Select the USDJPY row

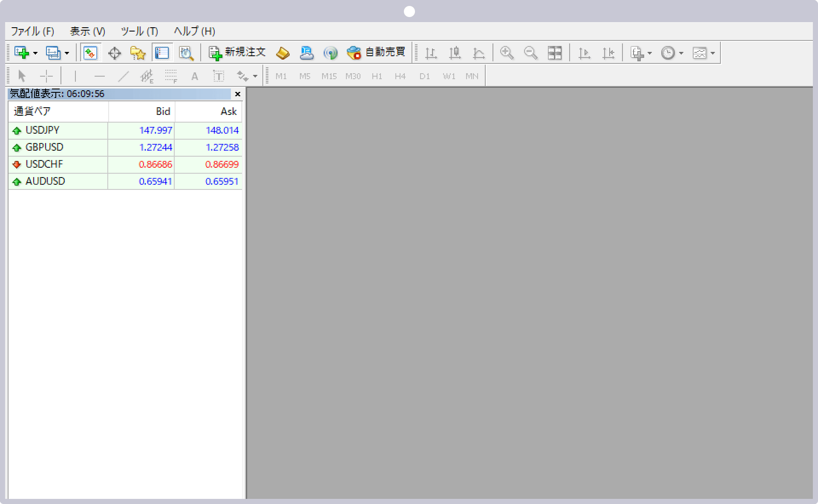pos(125,131)
